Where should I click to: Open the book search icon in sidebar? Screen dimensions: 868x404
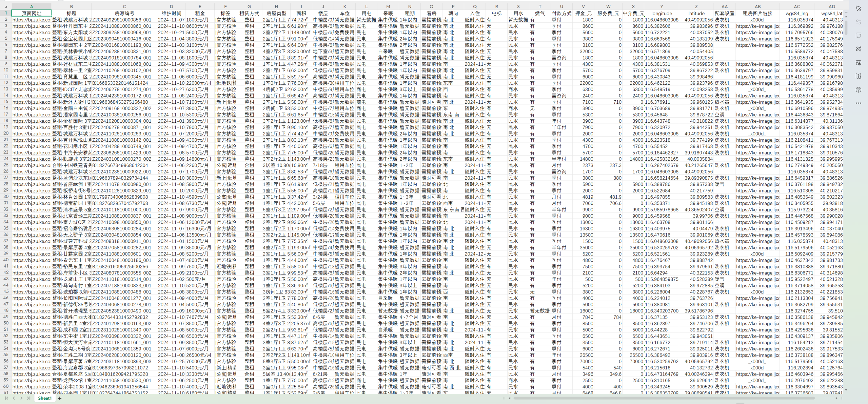[x=858, y=76]
